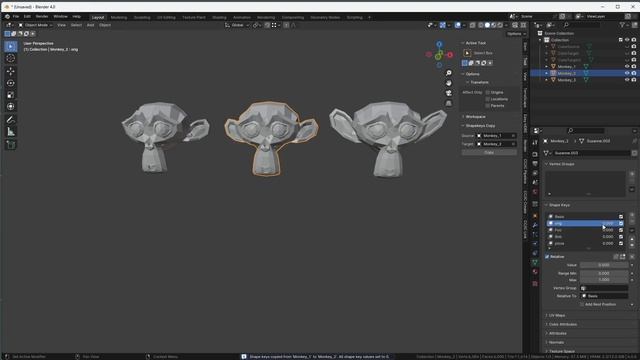Enable Affect Only Parents checkbox
This screenshot has height=360, width=640.
tap(487, 106)
